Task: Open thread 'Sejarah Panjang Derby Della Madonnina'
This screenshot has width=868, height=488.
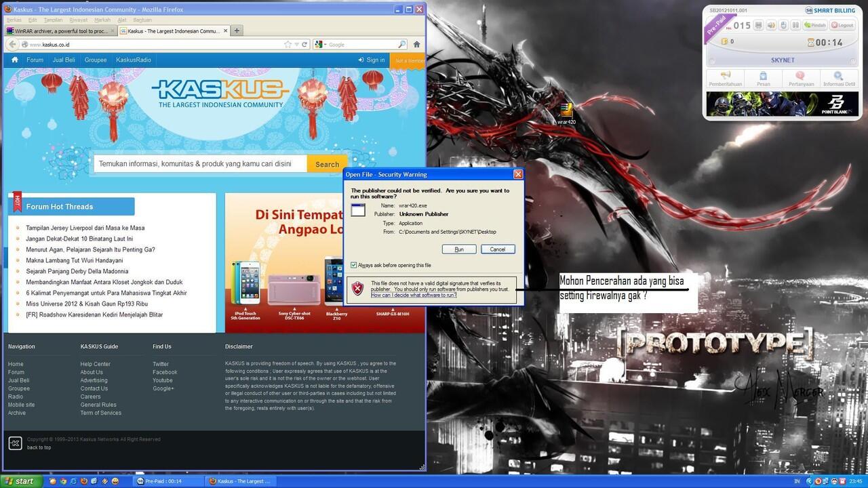Action: click(77, 271)
